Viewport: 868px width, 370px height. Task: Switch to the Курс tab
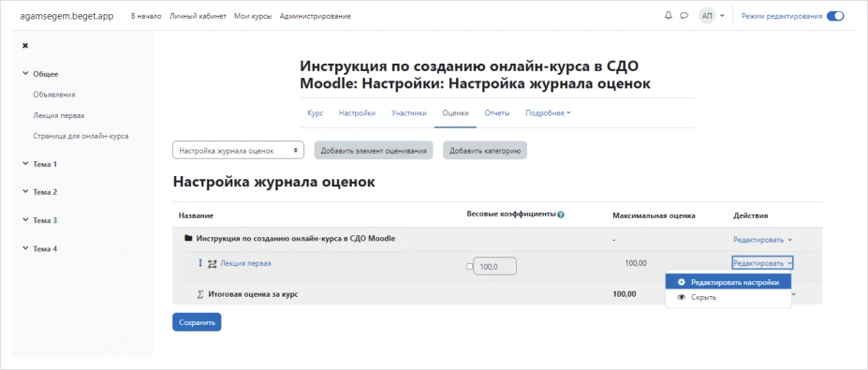pos(315,113)
